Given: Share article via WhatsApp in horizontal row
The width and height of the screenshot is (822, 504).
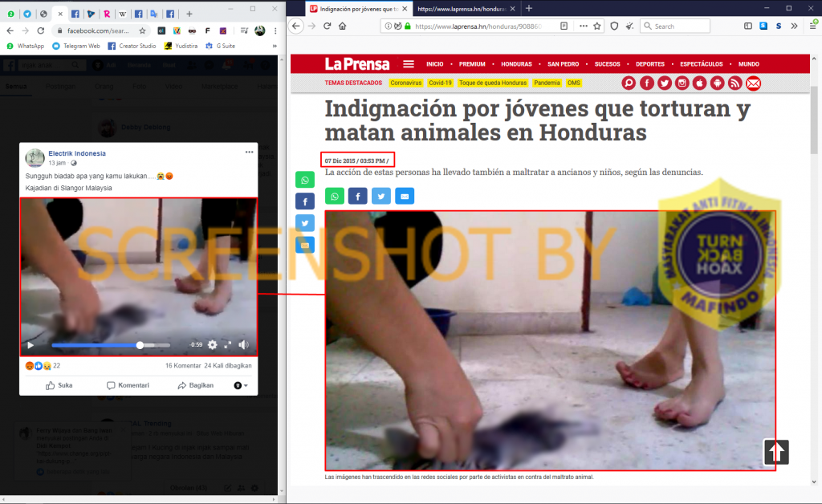Looking at the screenshot, I should click(335, 196).
